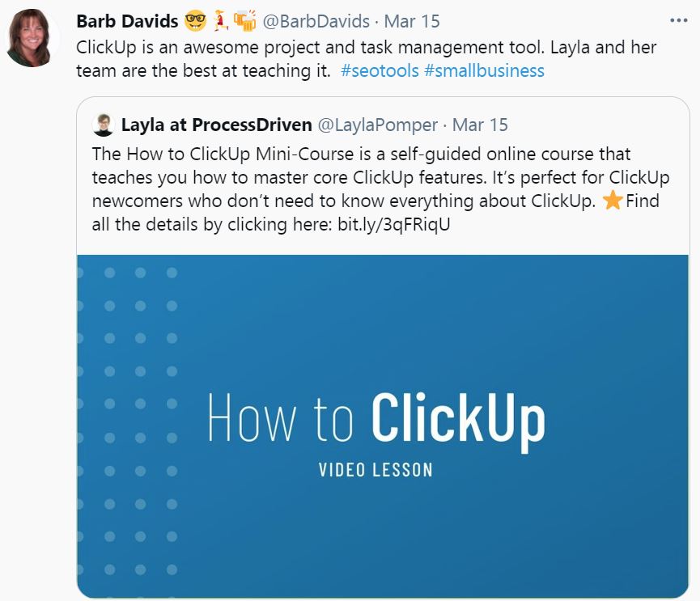Open the #seotools hashtag
The height and width of the screenshot is (601, 700).
(x=380, y=71)
